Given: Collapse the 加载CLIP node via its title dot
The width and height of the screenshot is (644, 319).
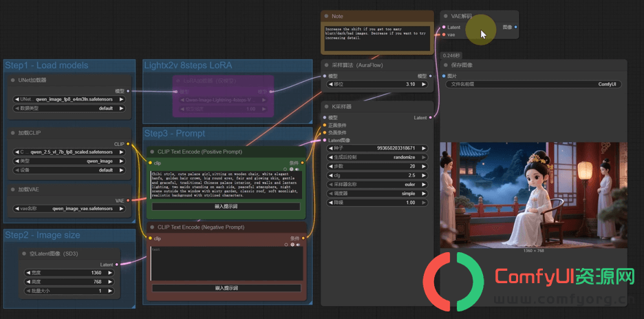Looking at the screenshot, I should pos(13,133).
